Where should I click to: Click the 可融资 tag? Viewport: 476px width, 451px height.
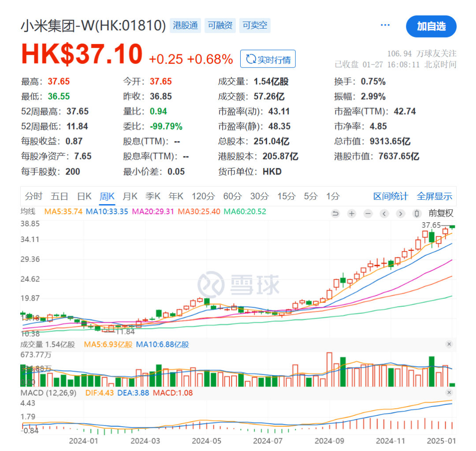pos(220,25)
